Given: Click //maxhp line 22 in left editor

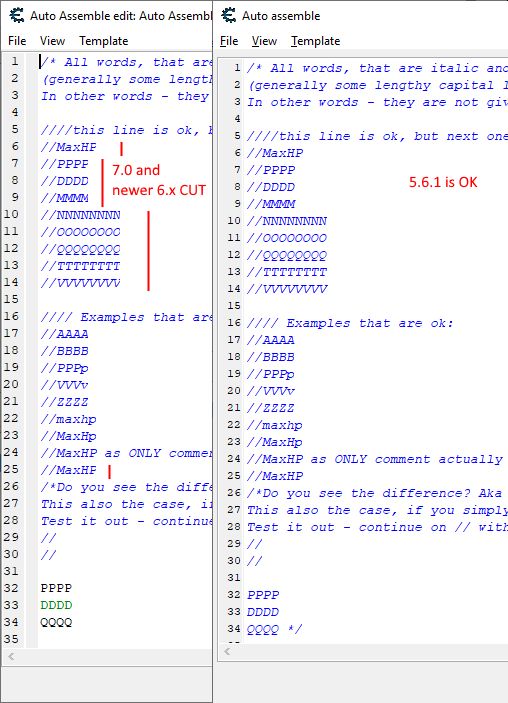Looking at the screenshot, I should 69,419.
